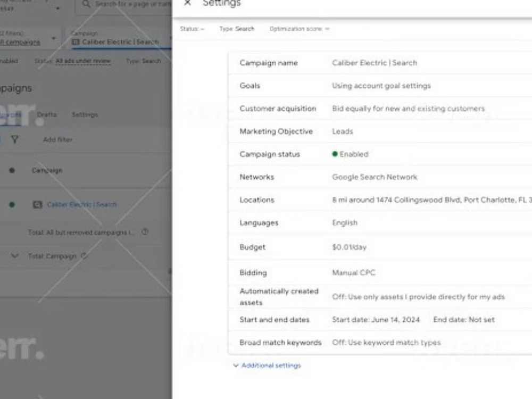Image resolution: width=532 pixels, height=399 pixels.
Task: Open the Campaign name setting row
Action: pyautogui.click(x=380, y=63)
